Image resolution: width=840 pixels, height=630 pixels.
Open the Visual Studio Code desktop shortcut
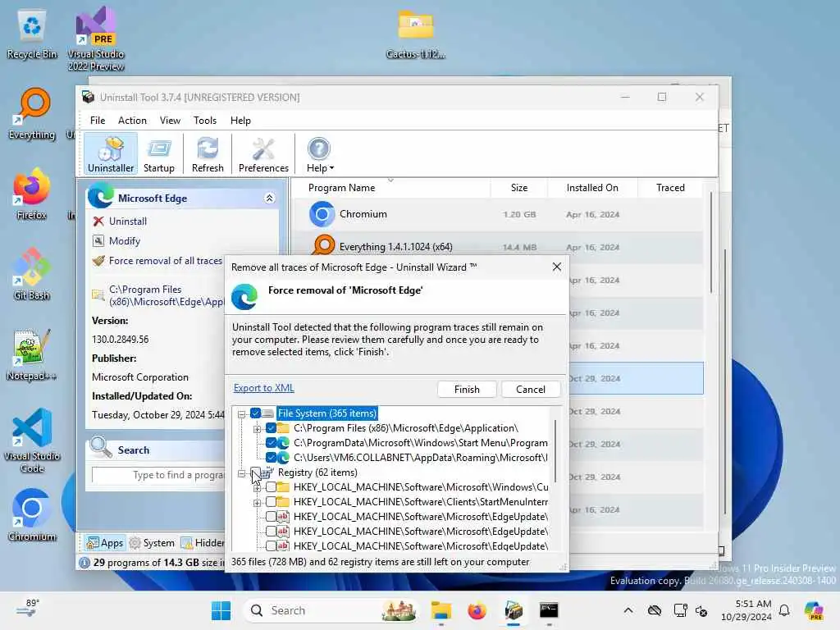click(x=32, y=441)
